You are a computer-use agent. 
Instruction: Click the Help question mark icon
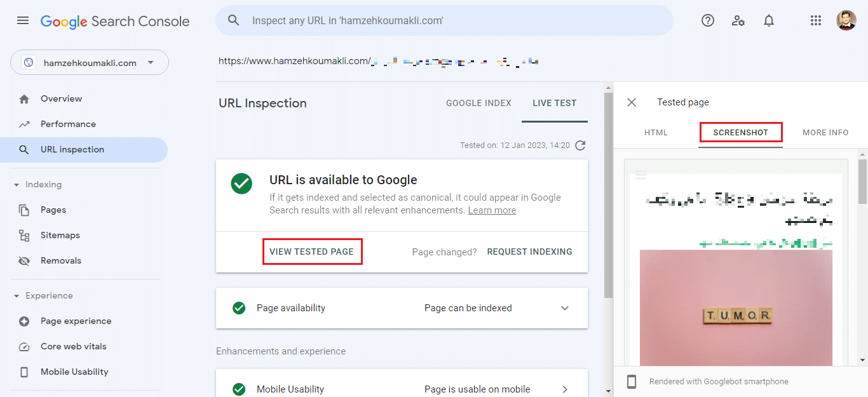[x=707, y=20]
